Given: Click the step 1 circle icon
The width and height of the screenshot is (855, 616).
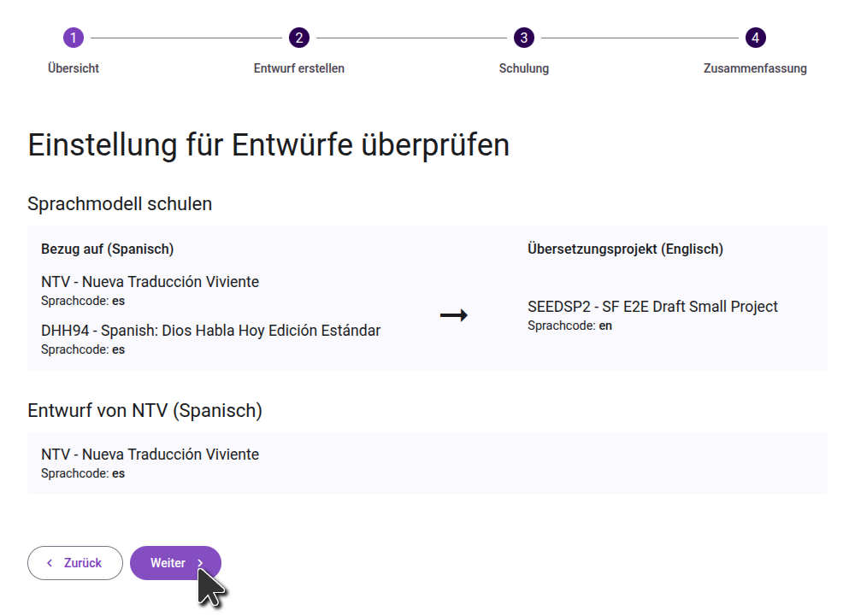Looking at the screenshot, I should click(74, 38).
